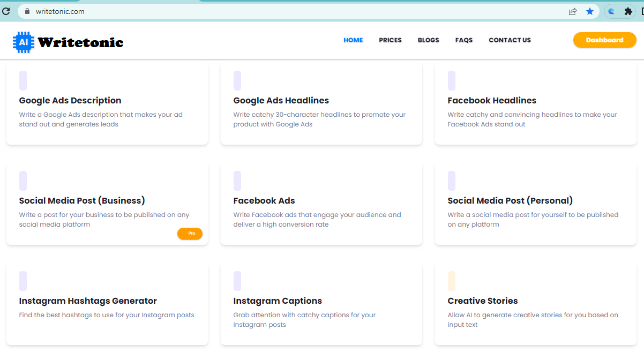Click the icon tile on Instagram Hashtags Generator card
This screenshot has height=359, width=644.
click(x=23, y=281)
